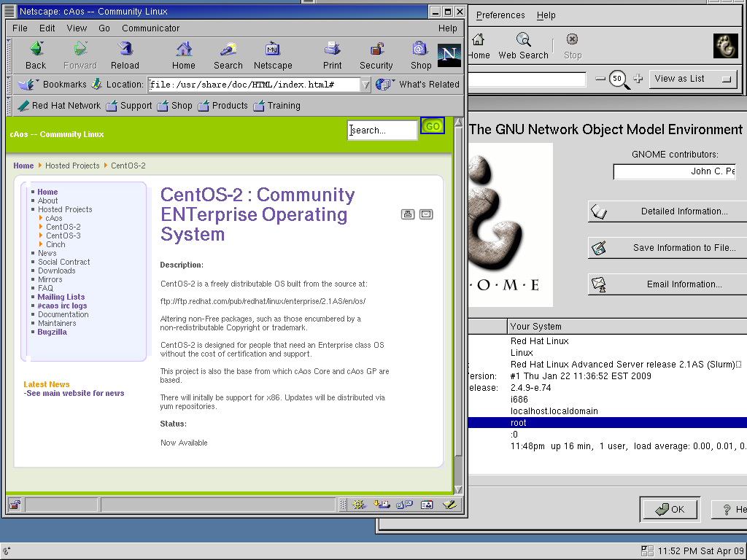
Task: Click OK in GNOME about dialog
Action: tap(670, 510)
